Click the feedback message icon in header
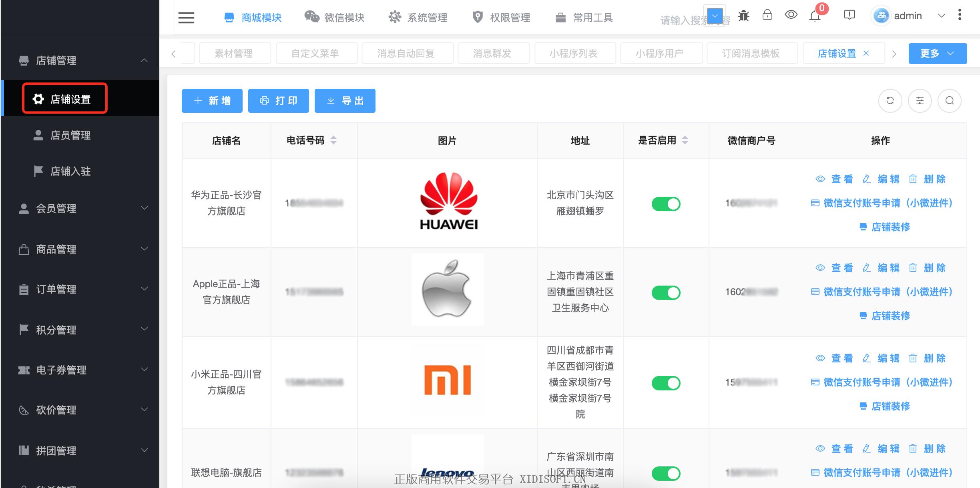Image resolution: width=980 pixels, height=488 pixels. (849, 15)
